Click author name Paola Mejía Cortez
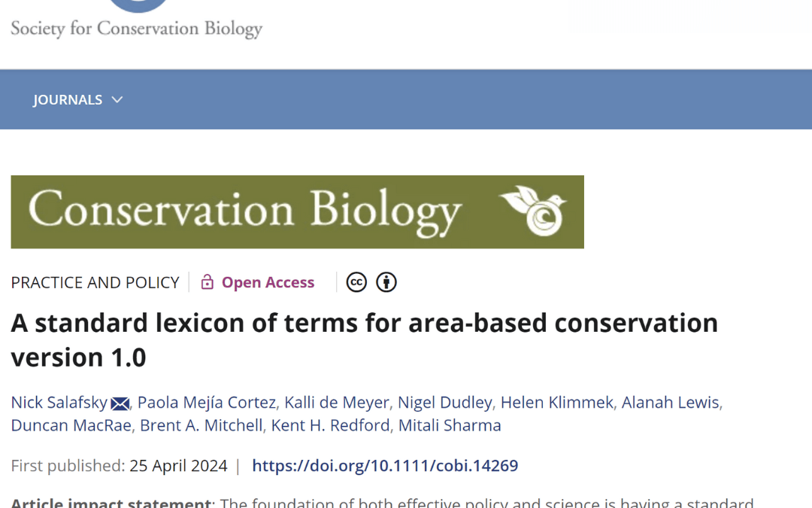The width and height of the screenshot is (812, 508). (206, 403)
